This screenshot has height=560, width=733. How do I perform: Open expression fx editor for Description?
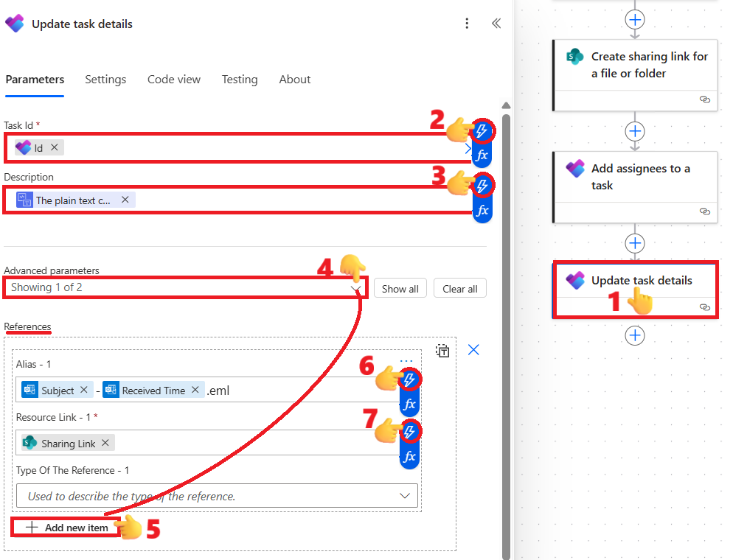pyautogui.click(x=482, y=210)
